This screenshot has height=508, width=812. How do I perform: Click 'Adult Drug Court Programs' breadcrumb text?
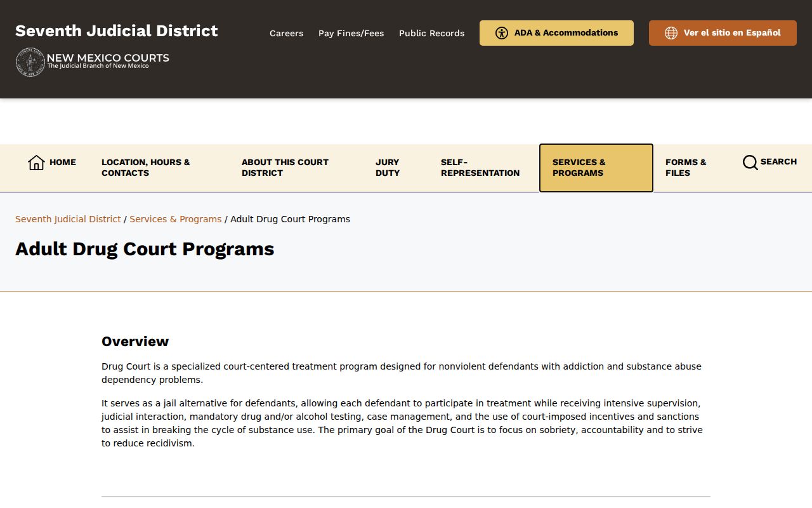pos(290,219)
